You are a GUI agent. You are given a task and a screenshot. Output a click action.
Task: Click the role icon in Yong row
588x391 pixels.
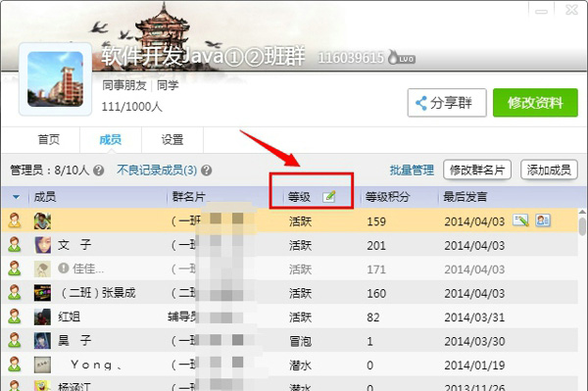click(15, 364)
